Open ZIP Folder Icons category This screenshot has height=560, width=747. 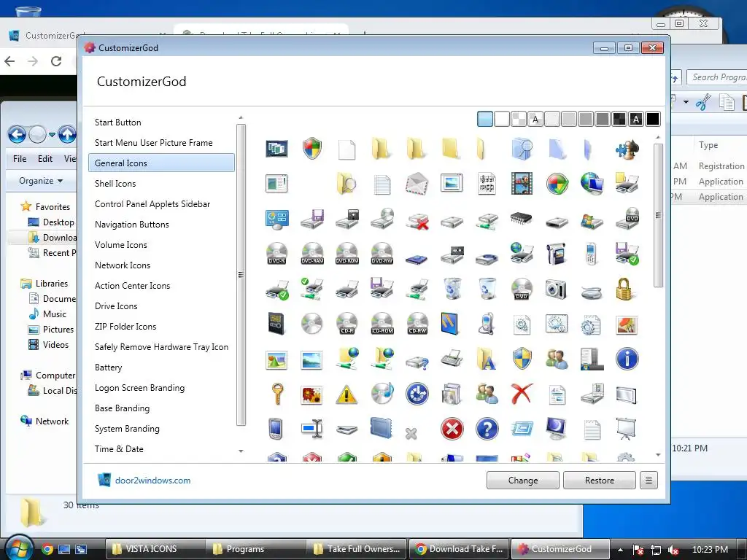point(125,327)
